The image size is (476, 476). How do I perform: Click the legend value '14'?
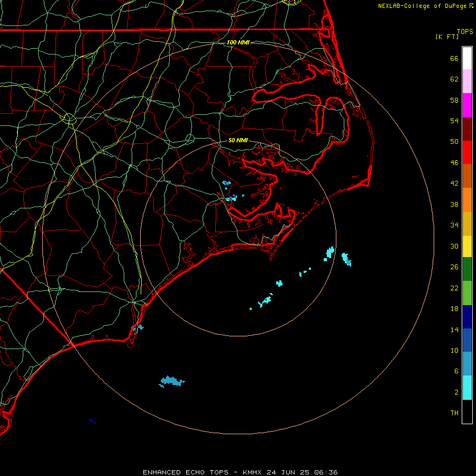(454, 329)
